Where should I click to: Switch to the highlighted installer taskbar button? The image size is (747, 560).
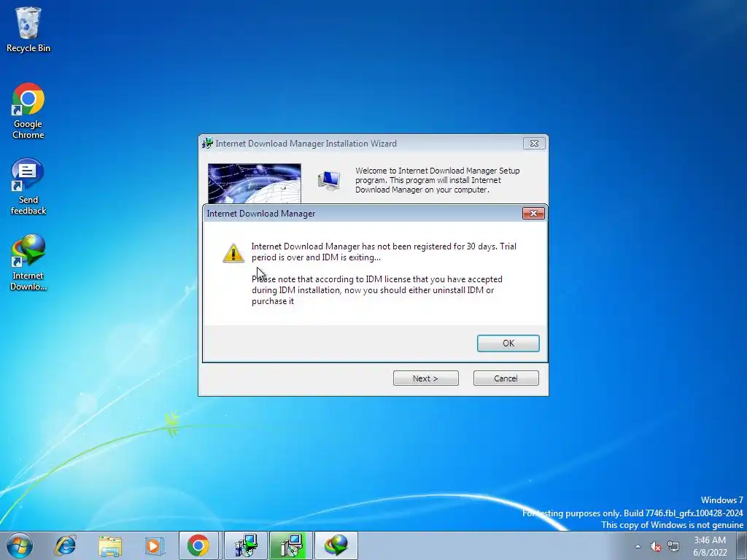(x=290, y=545)
